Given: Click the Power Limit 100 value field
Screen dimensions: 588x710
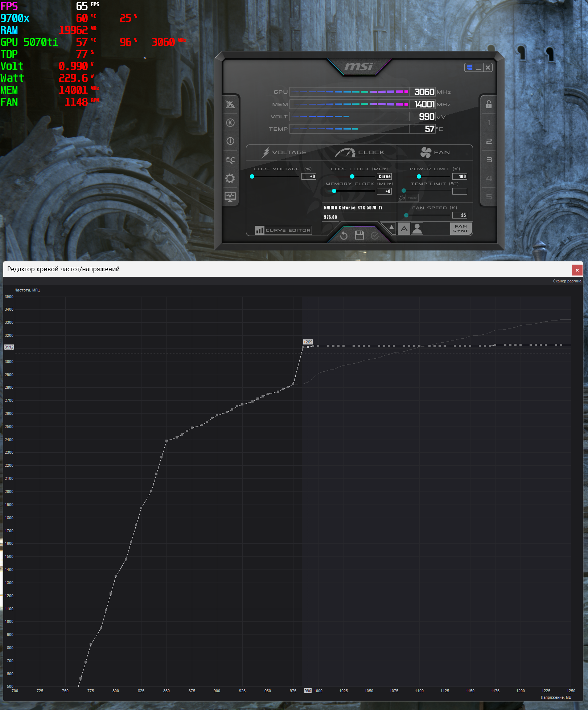Looking at the screenshot, I should pyautogui.click(x=460, y=176).
